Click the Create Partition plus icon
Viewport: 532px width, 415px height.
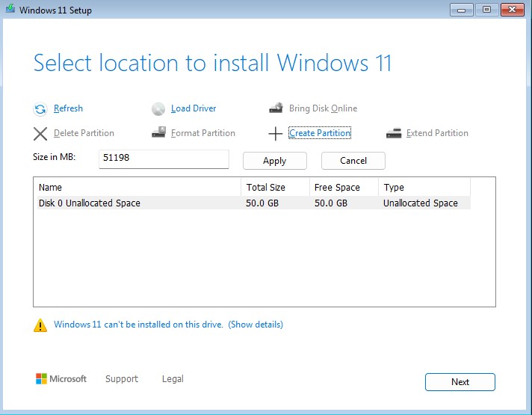(275, 134)
